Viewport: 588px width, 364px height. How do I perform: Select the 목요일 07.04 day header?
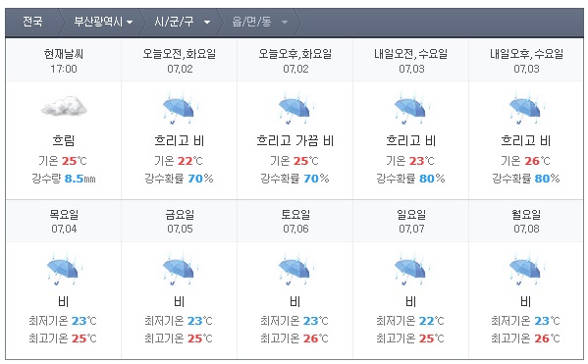[x=64, y=221]
